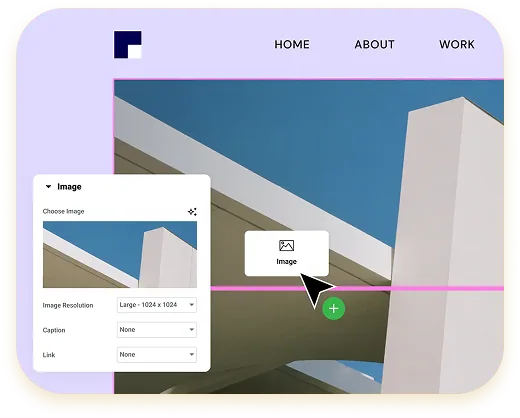Open the Image Resolution dropdown
The image size is (520, 418).
(x=157, y=305)
